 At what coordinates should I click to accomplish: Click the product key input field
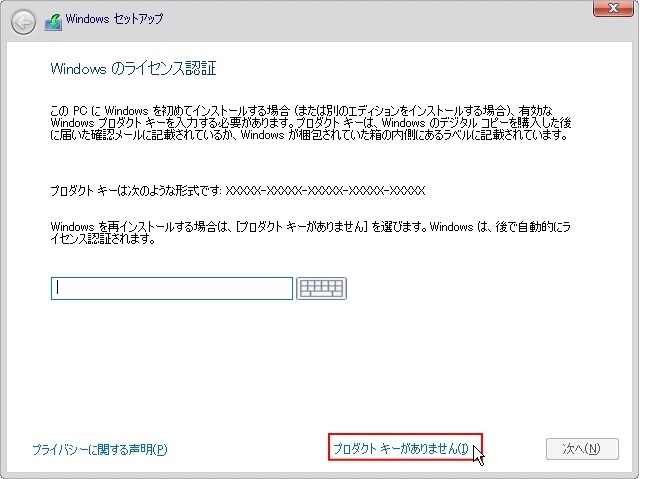[x=172, y=288]
